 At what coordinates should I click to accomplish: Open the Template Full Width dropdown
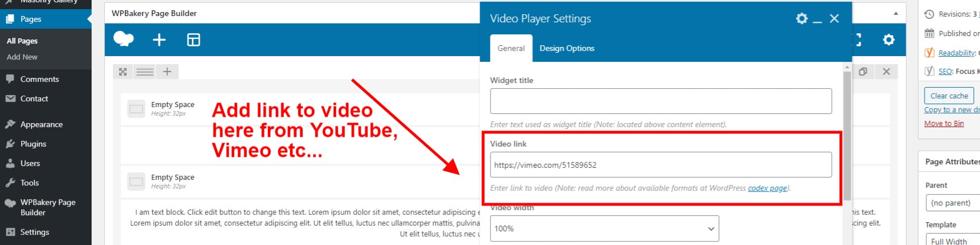(x=953, y=242)
